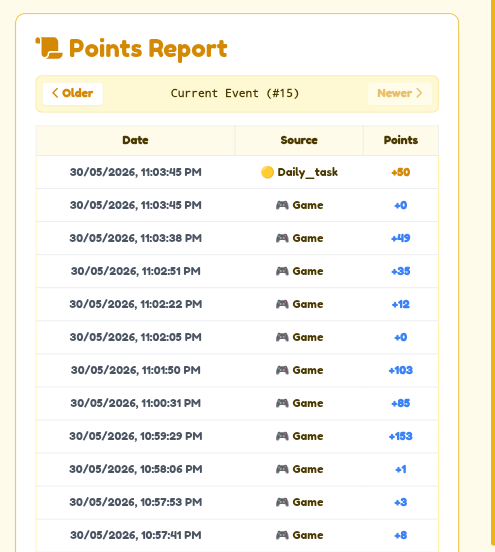
Task: Click the +49 points value
Action: [x=401, y=238]
